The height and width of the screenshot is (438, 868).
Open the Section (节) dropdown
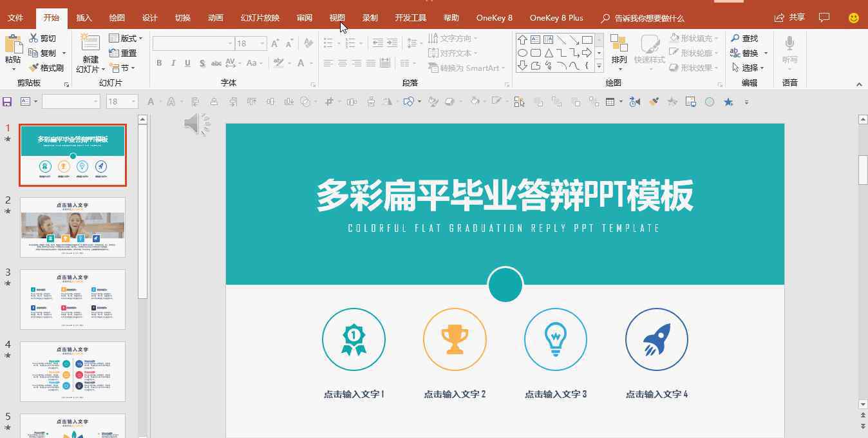122,68
